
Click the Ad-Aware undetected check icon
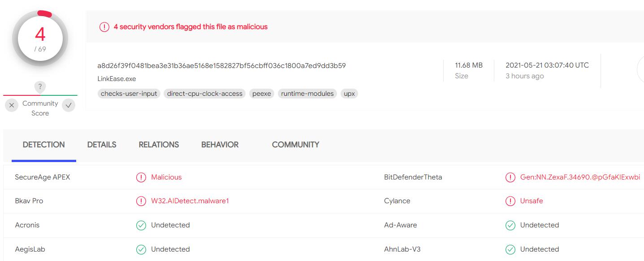510,225
